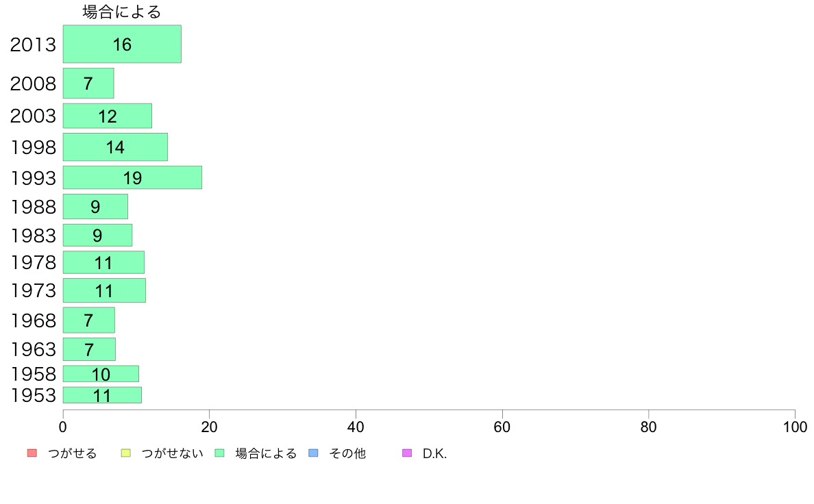
Task: Select the 1998 bar showing 14
Action: pos(115,147)
